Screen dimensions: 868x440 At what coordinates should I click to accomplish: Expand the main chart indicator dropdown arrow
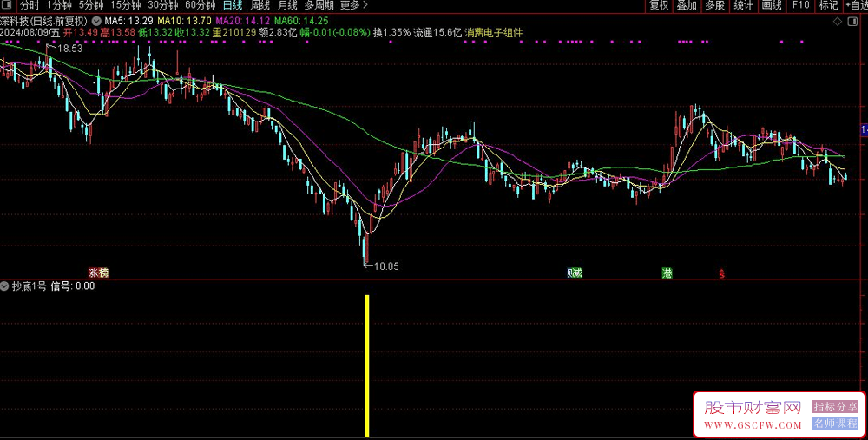pyautogui.click(x=96, y=21)
